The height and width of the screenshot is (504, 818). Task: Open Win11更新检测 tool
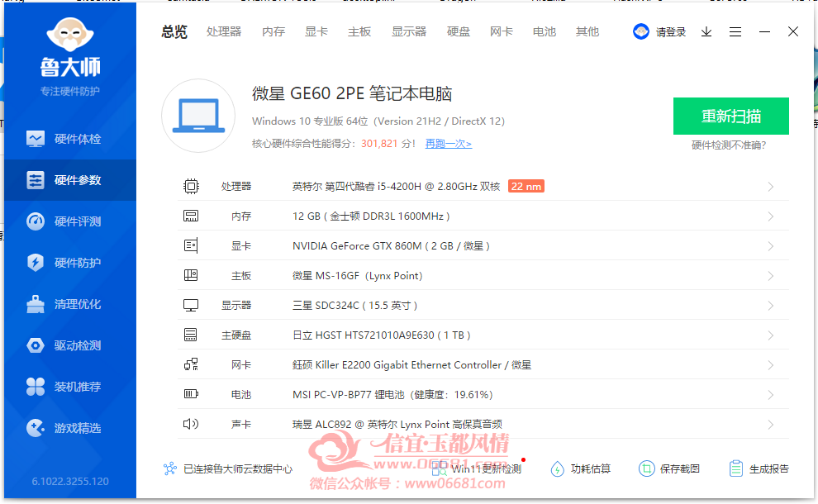tap(477, 468)
